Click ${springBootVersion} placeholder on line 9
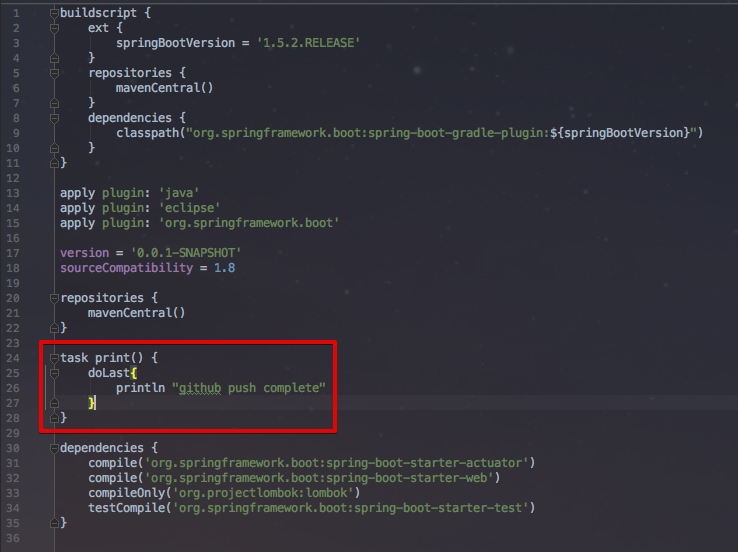Image resolution: width=738 pixels, height=552 pixels. click(620, 133)
